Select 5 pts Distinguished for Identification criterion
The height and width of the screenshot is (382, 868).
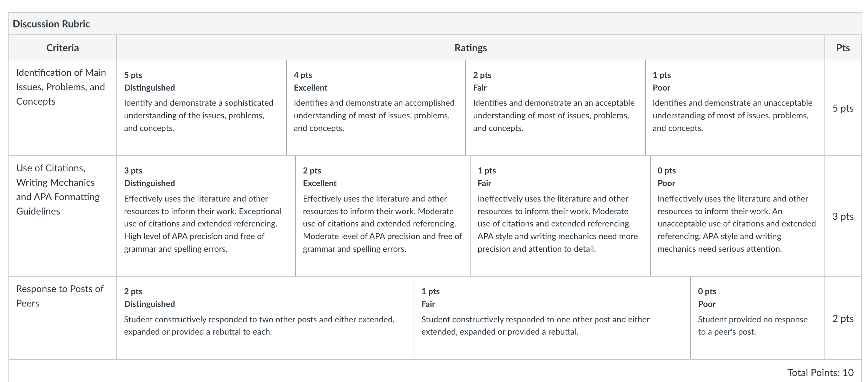(202, 108)
